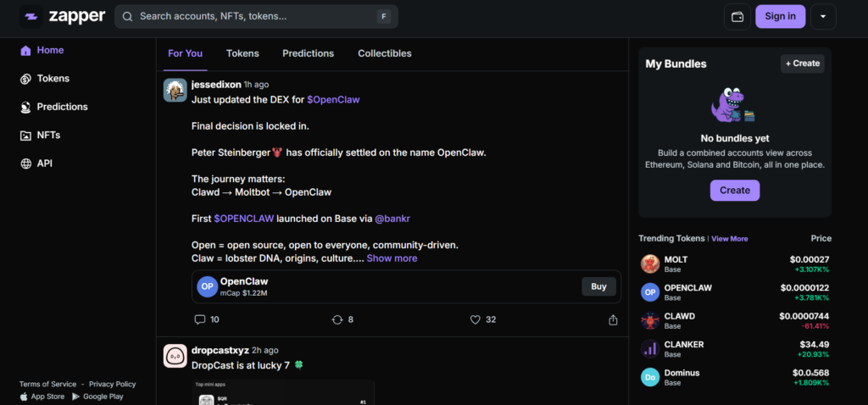This screenshot has width=868, height=405.
Task: Switch to the Collectibles tab
Action: (x=385, y=53)
